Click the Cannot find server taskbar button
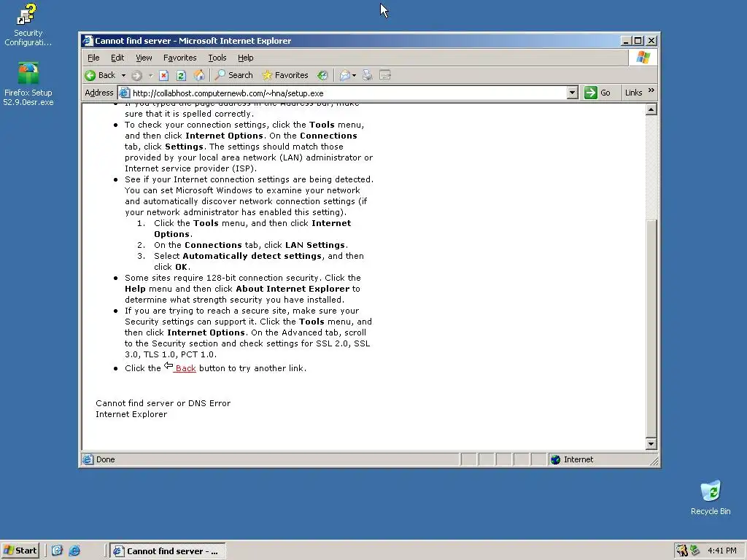 point(168,551)
